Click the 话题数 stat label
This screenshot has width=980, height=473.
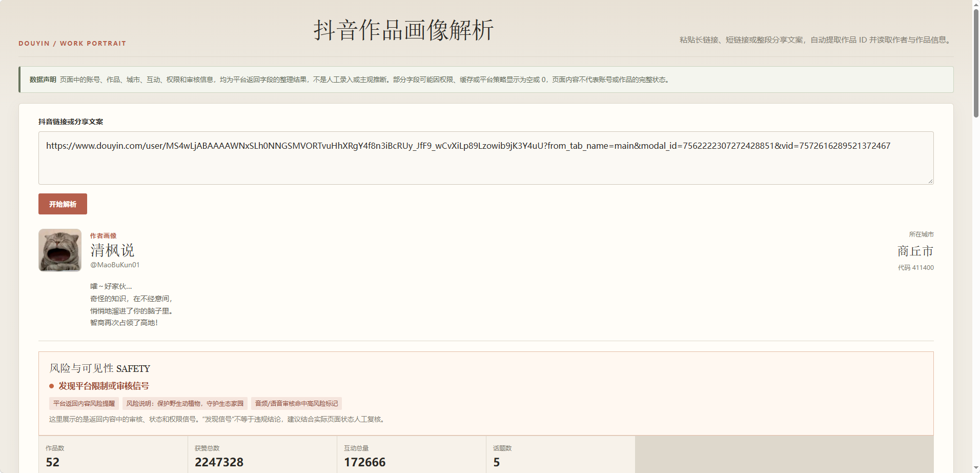[x=502, y=448]
